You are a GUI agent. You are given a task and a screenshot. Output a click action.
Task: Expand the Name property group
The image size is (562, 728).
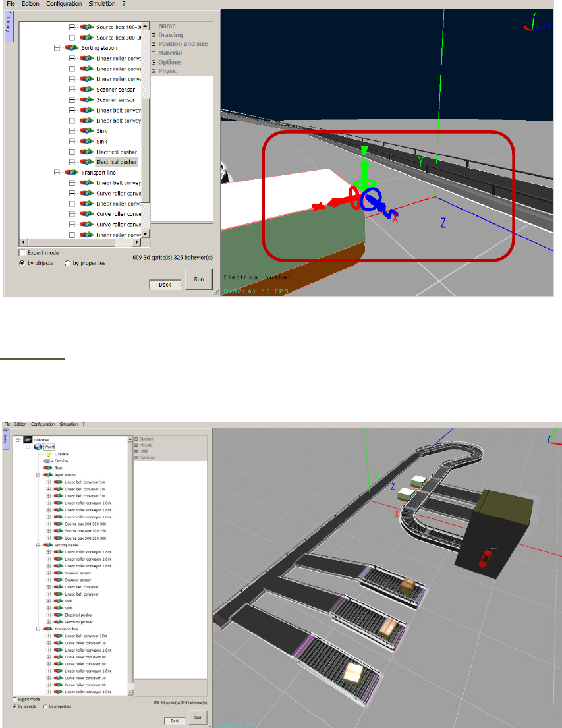154,26
